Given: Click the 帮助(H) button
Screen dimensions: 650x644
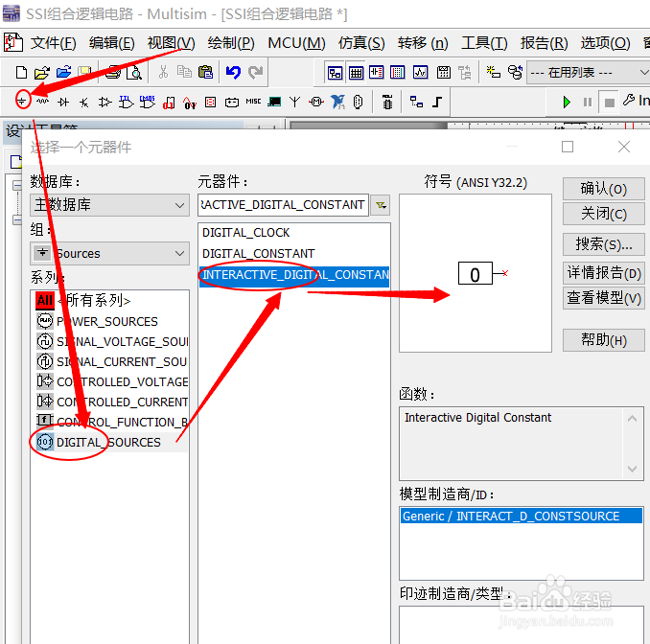Looking at the screenshot, I should 604,340.
